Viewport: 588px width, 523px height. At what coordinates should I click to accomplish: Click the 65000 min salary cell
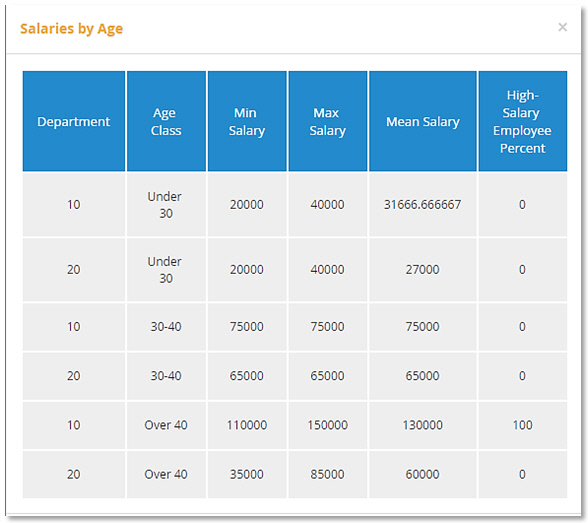247,376
